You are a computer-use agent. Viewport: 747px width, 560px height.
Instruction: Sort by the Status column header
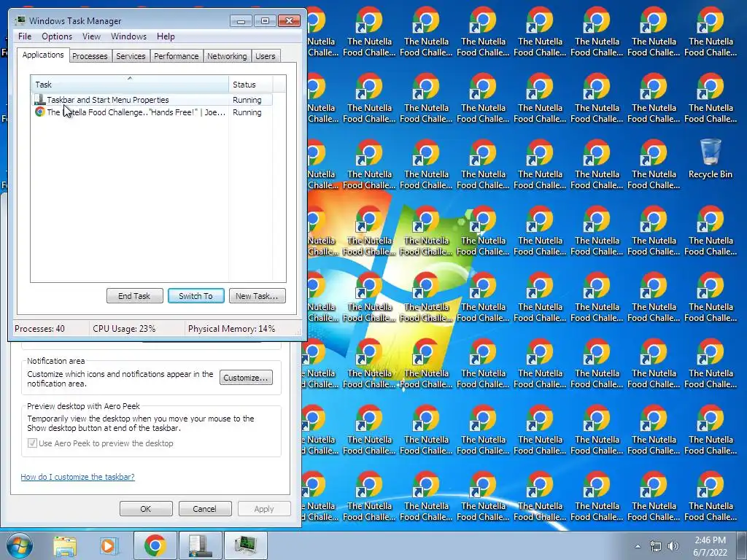coord(250,85)
